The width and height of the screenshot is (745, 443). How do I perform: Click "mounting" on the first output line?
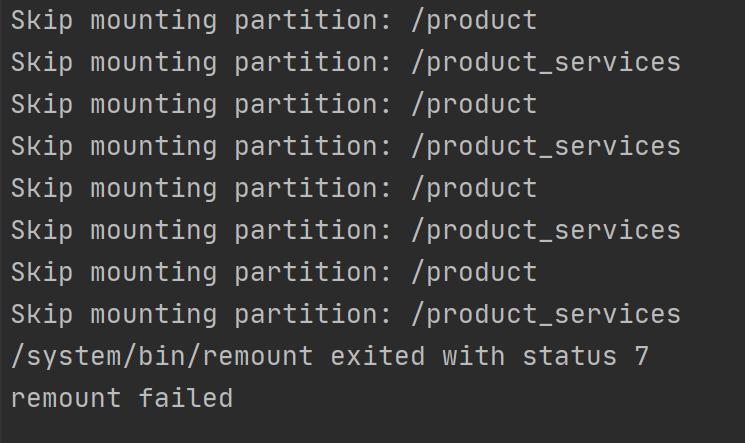(154, 20)
